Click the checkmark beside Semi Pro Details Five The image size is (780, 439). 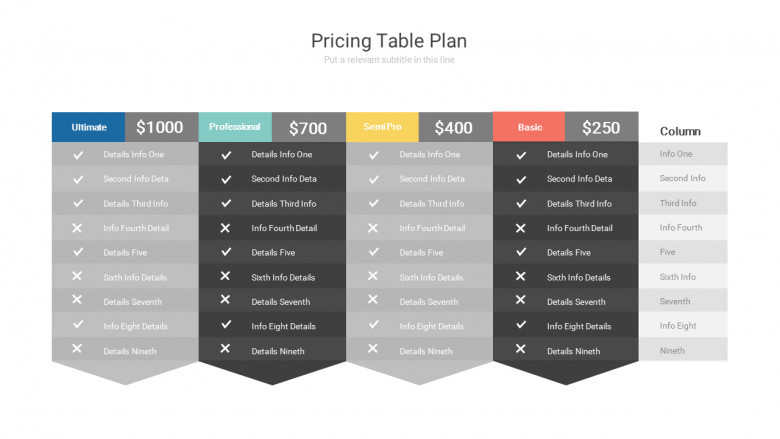(373, 252)
